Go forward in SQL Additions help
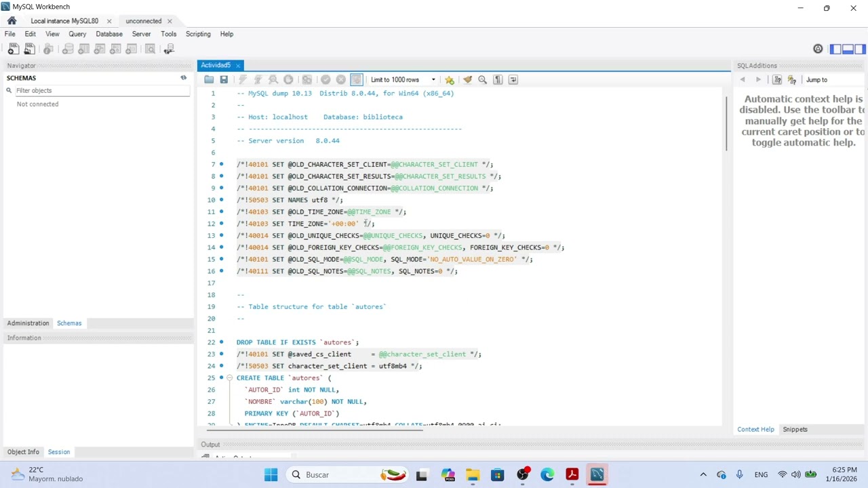Screen dimensions: 868x488 click(758, 80)
